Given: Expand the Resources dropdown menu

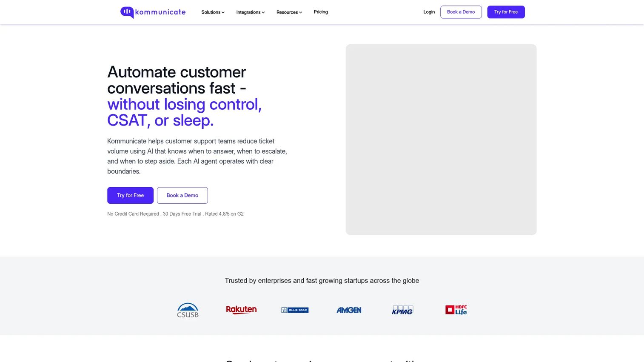Looking at the screenshot, I should [x=289, y=12].
